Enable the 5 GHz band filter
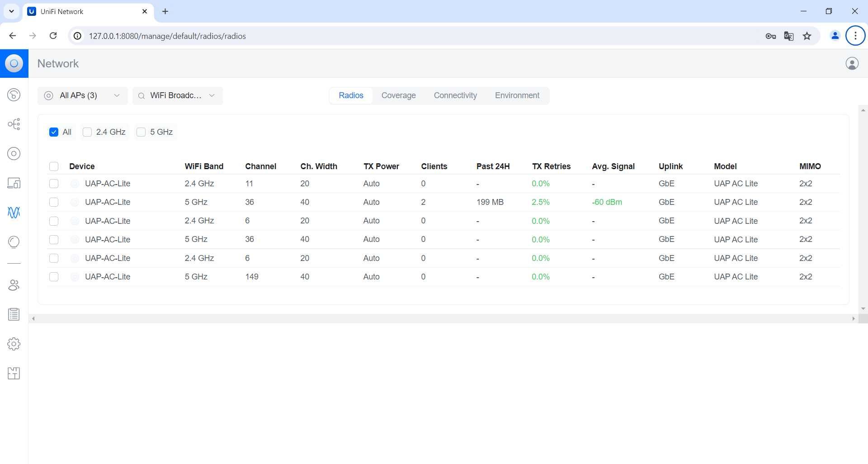868x464 pixels. point(141,132)
